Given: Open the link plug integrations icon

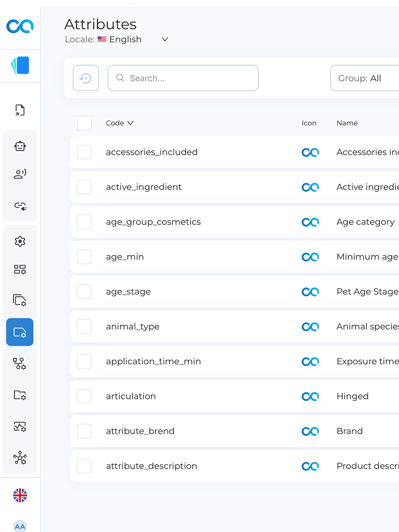Looking at the screenshot, I should (20, 206).
